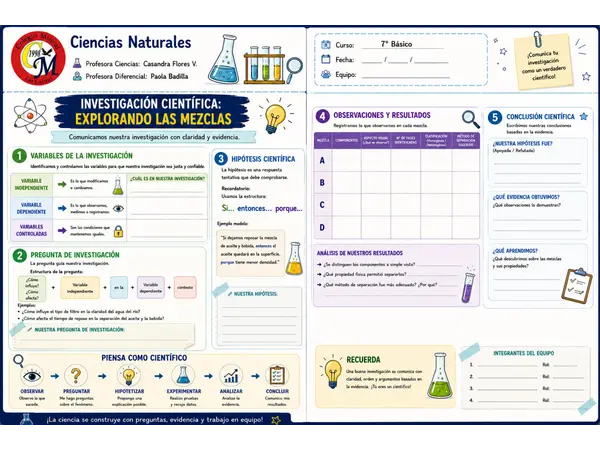Click the Variables Controladas label cell
Viewport: 600px width, 450px height.
tap(31, 230)
